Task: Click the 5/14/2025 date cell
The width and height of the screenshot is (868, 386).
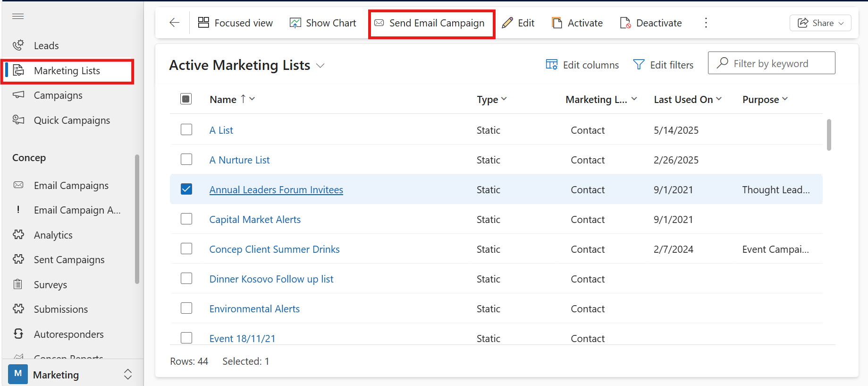Action: 676,130
